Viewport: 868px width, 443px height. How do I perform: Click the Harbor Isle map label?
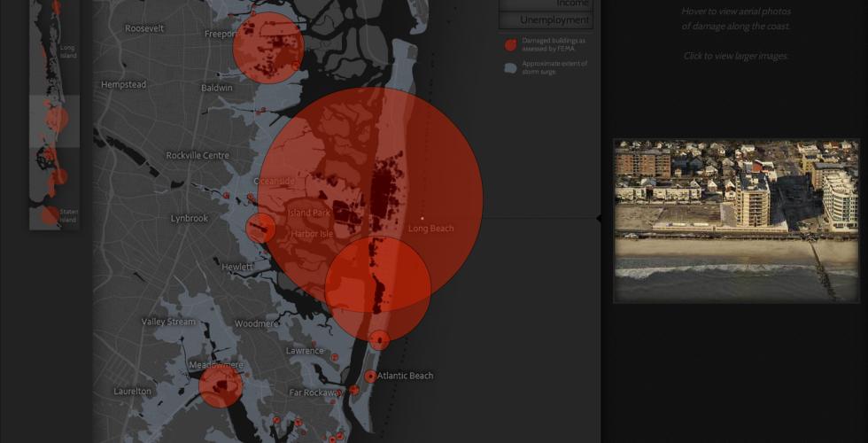pos(312,234)
